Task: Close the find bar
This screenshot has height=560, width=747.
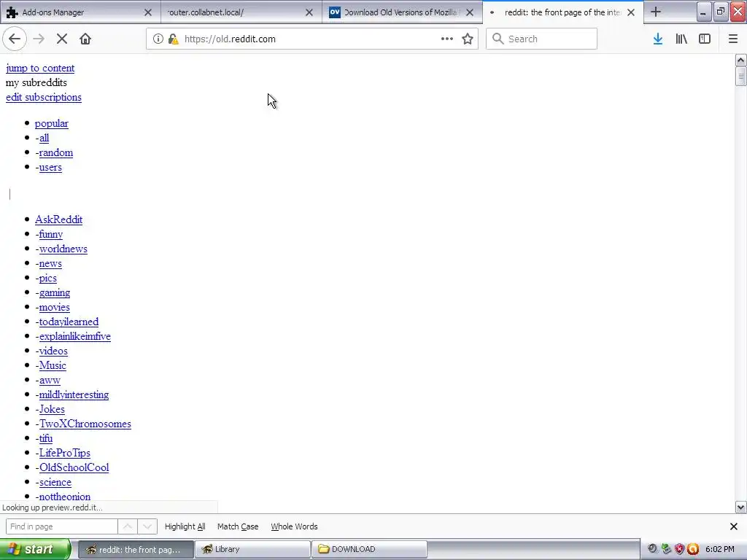Action: pyautogui.click(x=734, y=526)
